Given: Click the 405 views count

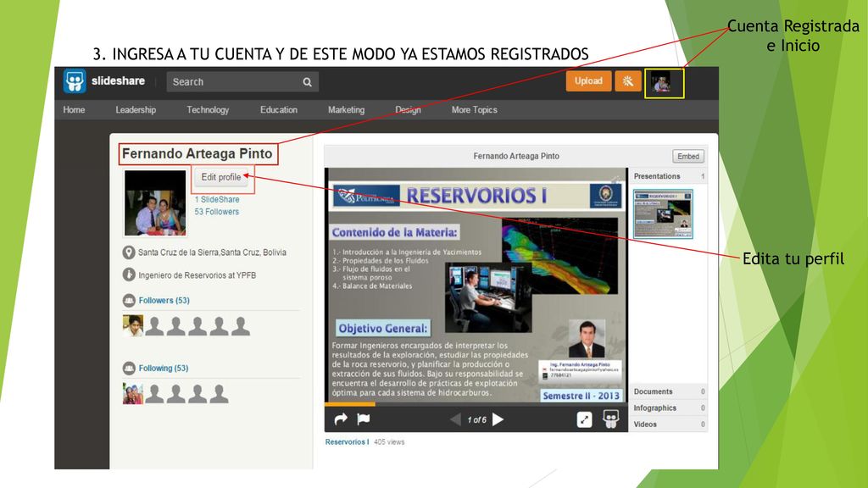Looking at the screenshot, I should (x=389, y=442).
